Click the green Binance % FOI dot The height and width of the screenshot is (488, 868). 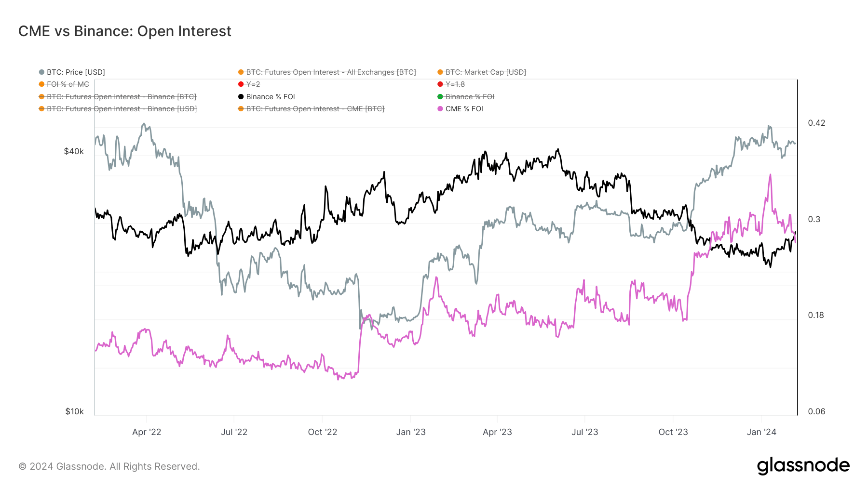pyautogui.click(x=440, y=97)
